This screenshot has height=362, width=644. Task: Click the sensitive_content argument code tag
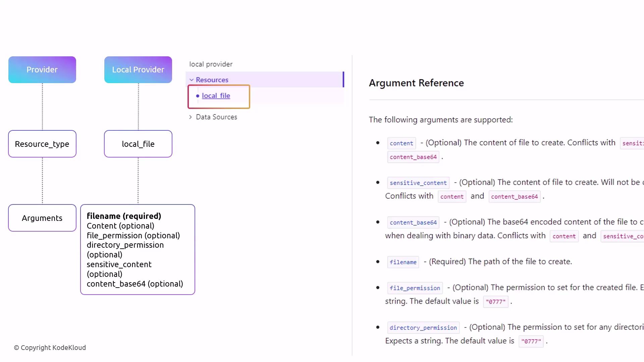click(418, 183)
